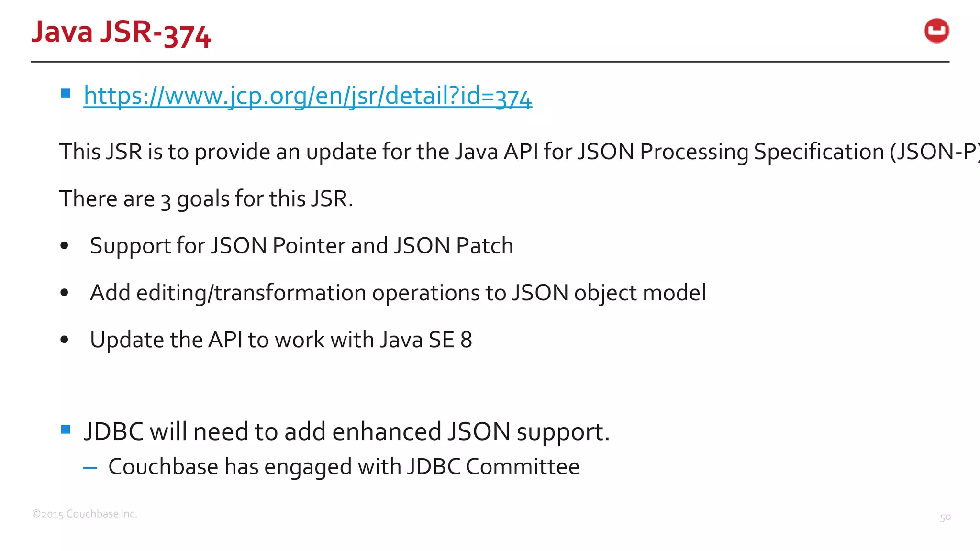Click the slide number 50
The image size is (980, 551).
(x=945, y=517)
